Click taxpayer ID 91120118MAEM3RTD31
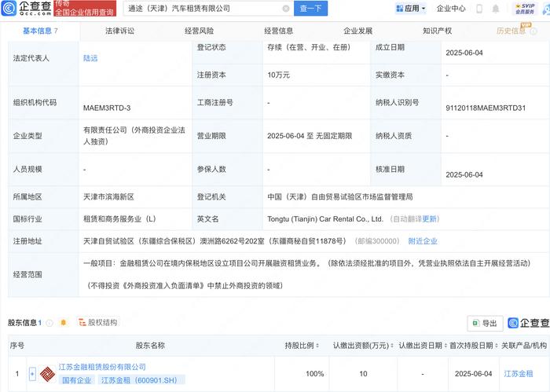This screenshot has height=392, width=550. coord(486,108)
